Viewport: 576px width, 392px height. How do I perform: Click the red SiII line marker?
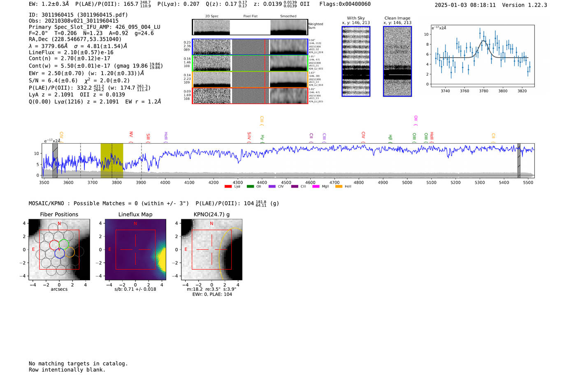pyautogui.click(x=148, y=138)
